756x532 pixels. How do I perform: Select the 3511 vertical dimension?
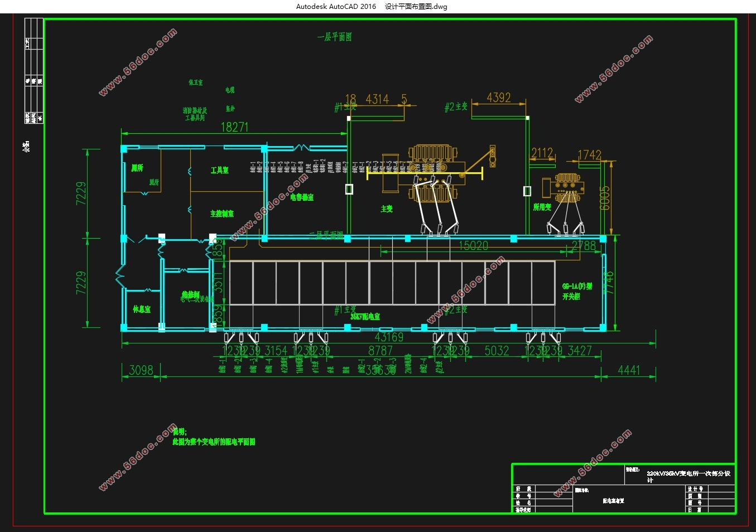pos(219,282)
